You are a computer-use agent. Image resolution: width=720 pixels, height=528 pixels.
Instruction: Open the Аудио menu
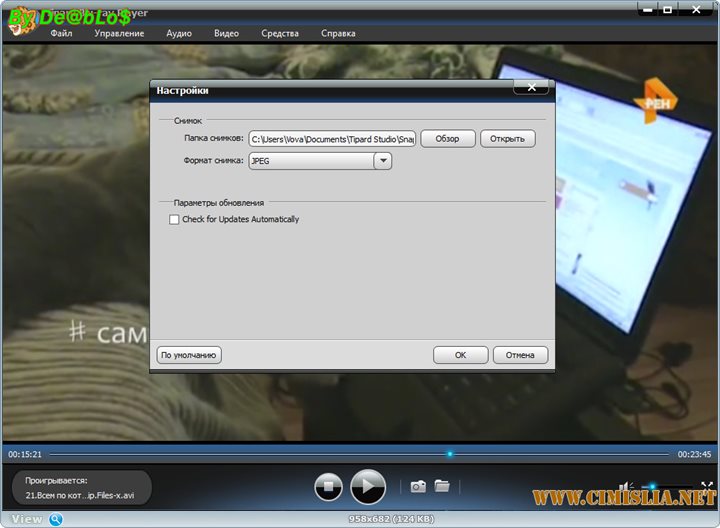point(179,33)
